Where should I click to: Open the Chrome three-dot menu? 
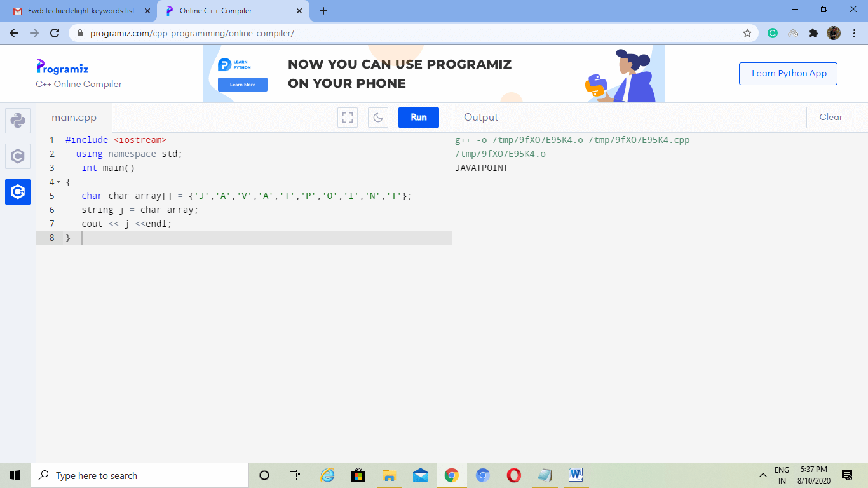click(854, 33)
